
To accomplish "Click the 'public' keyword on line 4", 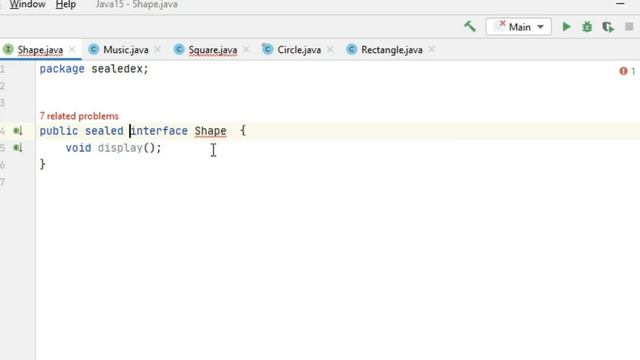I will click(59, 131).
